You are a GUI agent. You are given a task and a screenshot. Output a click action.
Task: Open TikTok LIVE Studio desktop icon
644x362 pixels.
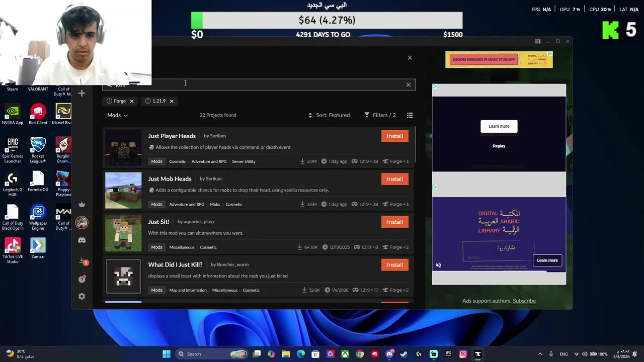pos(13,251)
